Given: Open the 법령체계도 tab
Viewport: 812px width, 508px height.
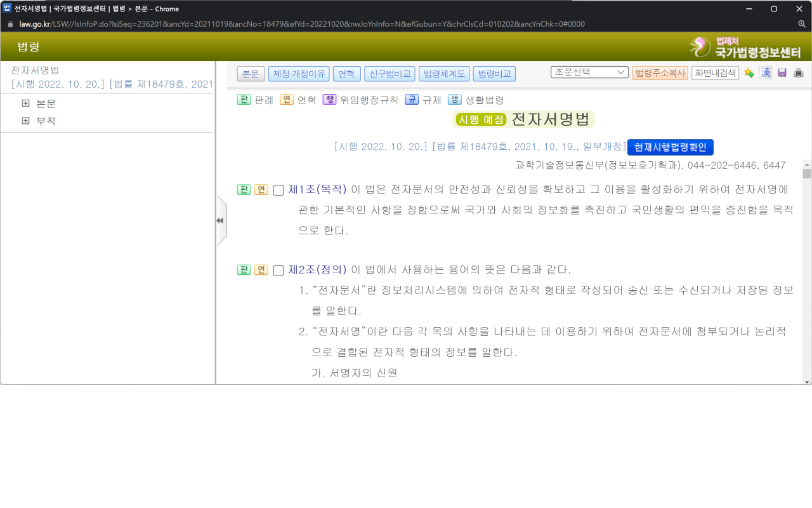Looking at the screenshot, I should (444, 74).
